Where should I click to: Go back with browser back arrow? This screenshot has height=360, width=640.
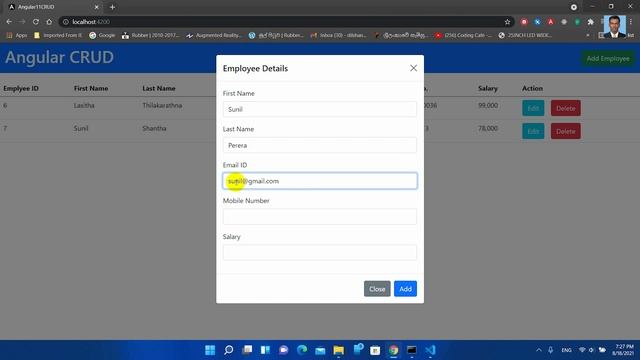coord(9,22)
